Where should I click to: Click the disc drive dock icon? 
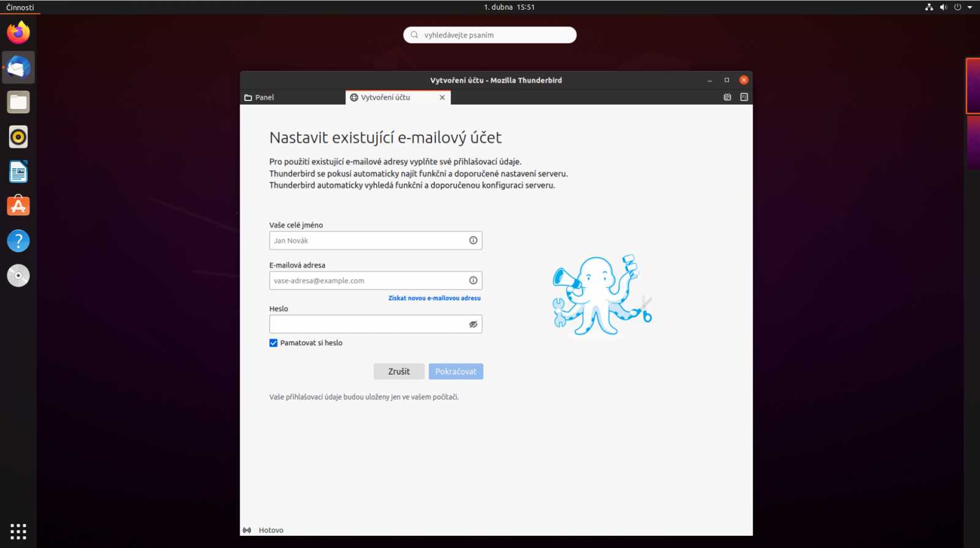[x=18, y=276]
